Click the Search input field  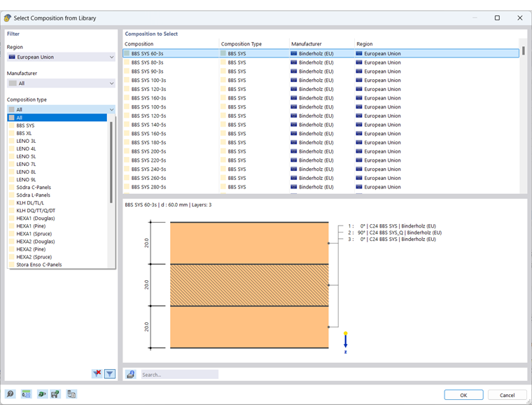179,375
